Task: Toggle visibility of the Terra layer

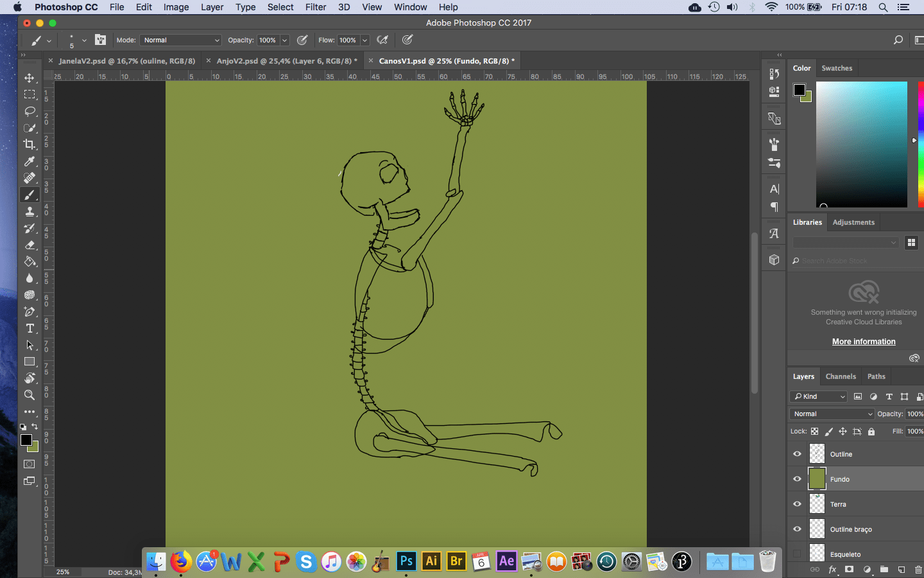Action: [x=797, y=504]
